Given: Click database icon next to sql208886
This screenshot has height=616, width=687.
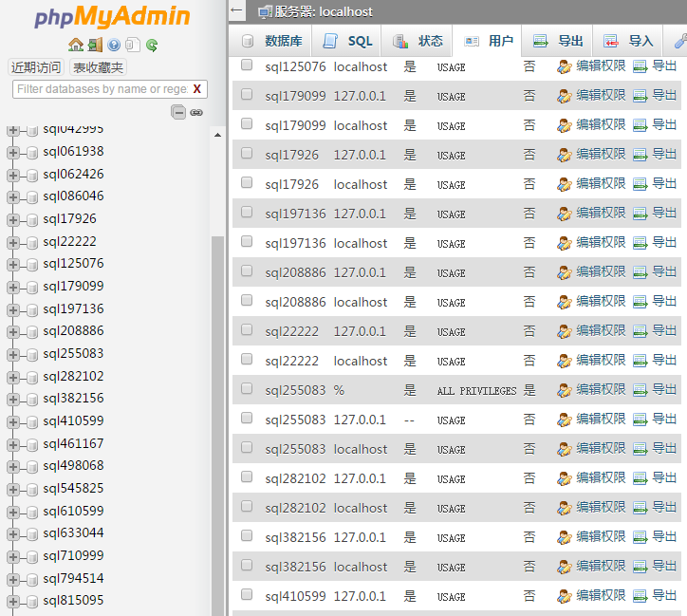Looking at the screenshot, I should [32, 332].
